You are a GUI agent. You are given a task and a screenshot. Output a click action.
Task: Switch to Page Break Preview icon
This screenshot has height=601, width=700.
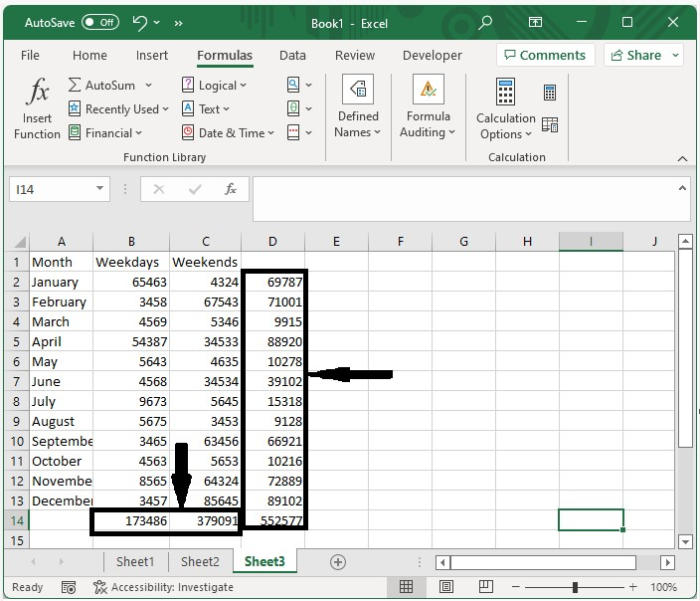click(x=485, y=587)
